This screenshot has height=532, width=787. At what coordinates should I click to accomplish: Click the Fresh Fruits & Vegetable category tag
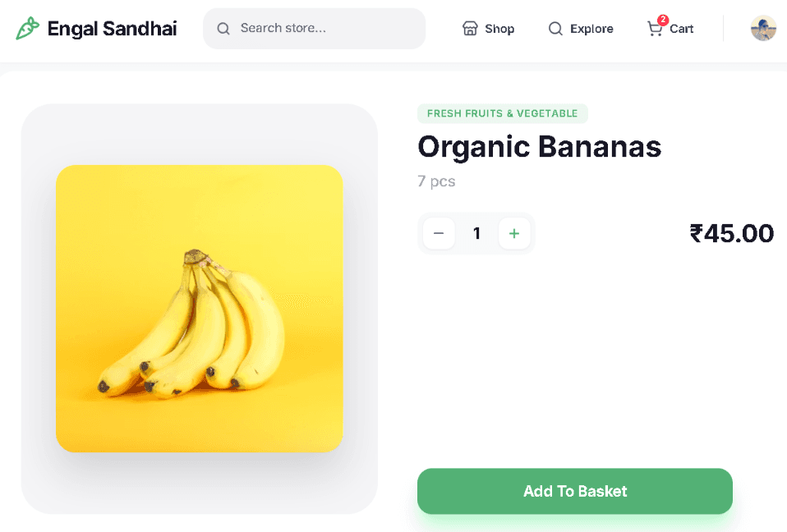(503, 113)
